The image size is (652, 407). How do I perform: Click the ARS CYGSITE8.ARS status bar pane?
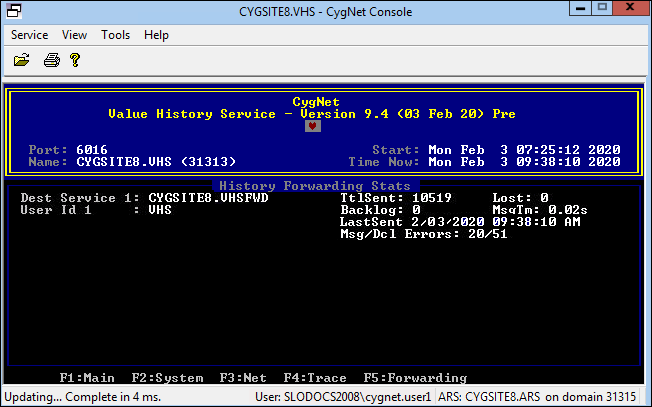coord(539,397)
